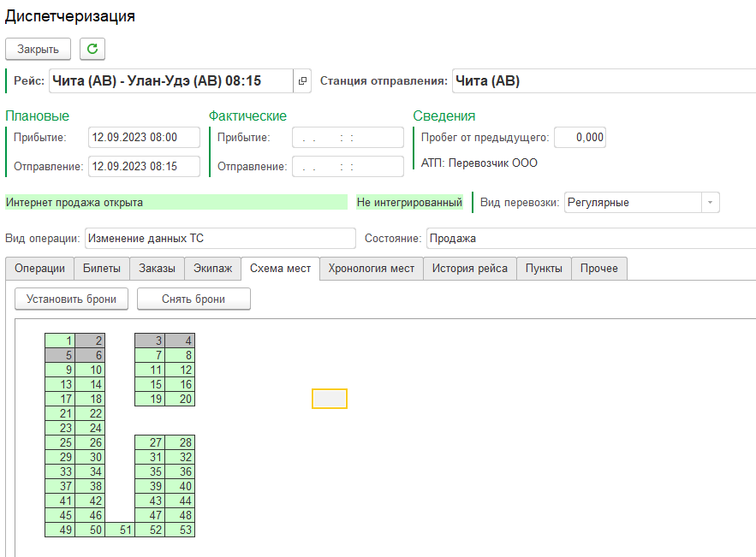This screenshot has height=557, width=756.
Task: Click the Пробег от предыдущего input field
Action: click(x=580, y=137)
